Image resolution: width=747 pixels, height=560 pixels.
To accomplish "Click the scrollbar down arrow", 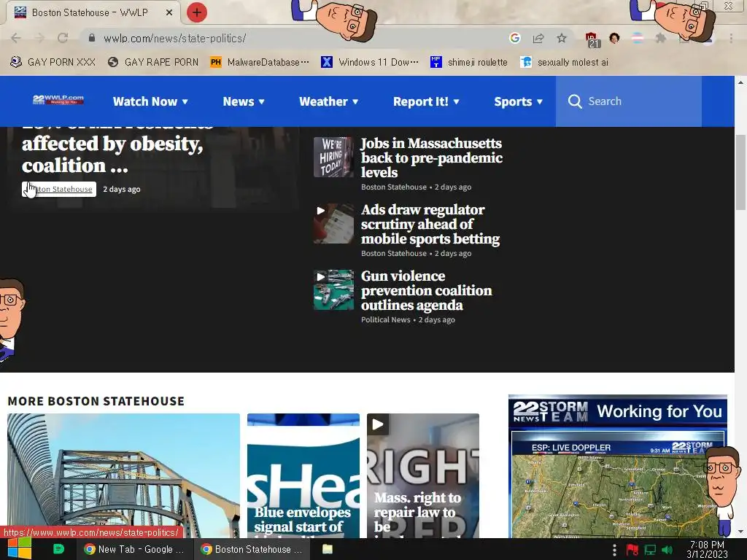I will (x=740, y=532).
